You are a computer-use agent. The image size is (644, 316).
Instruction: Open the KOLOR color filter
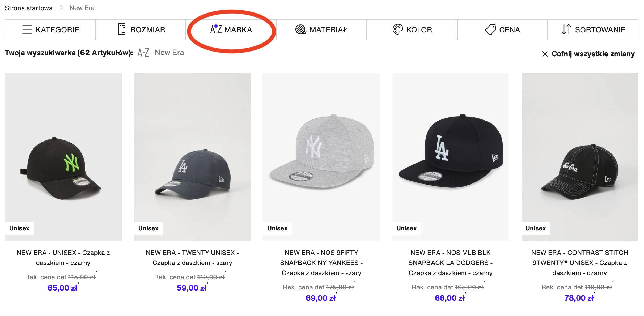(x=412, y=30)
